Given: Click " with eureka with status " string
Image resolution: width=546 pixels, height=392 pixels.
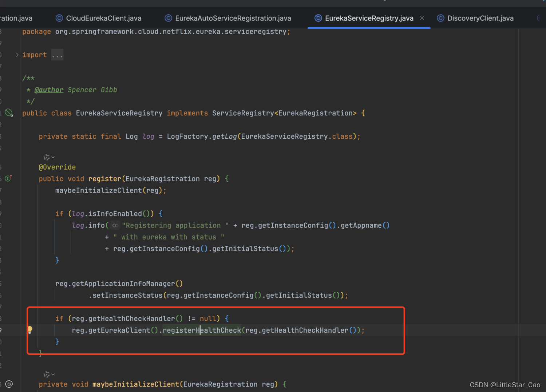Looking at the screenshot, I should 169,237.
